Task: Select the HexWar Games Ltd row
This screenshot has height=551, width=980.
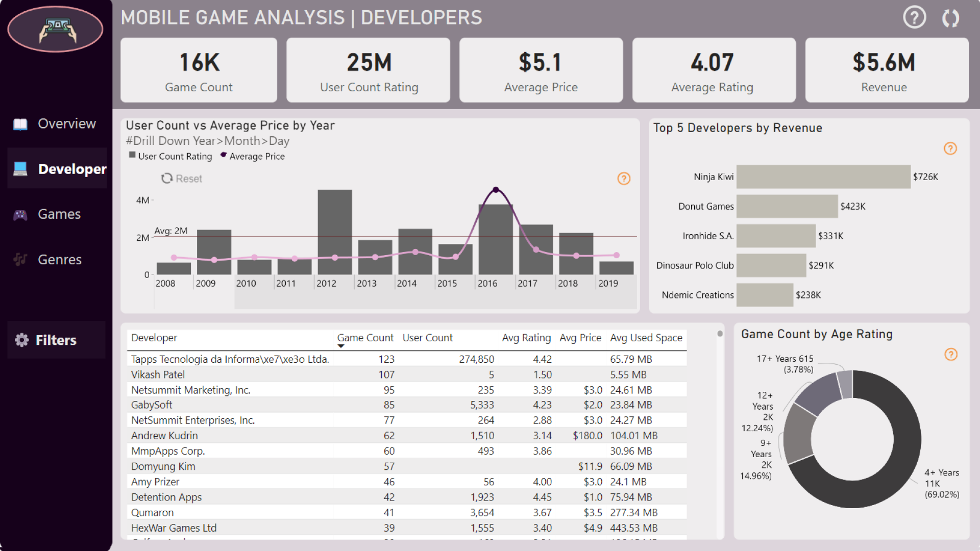Action: 406,528
